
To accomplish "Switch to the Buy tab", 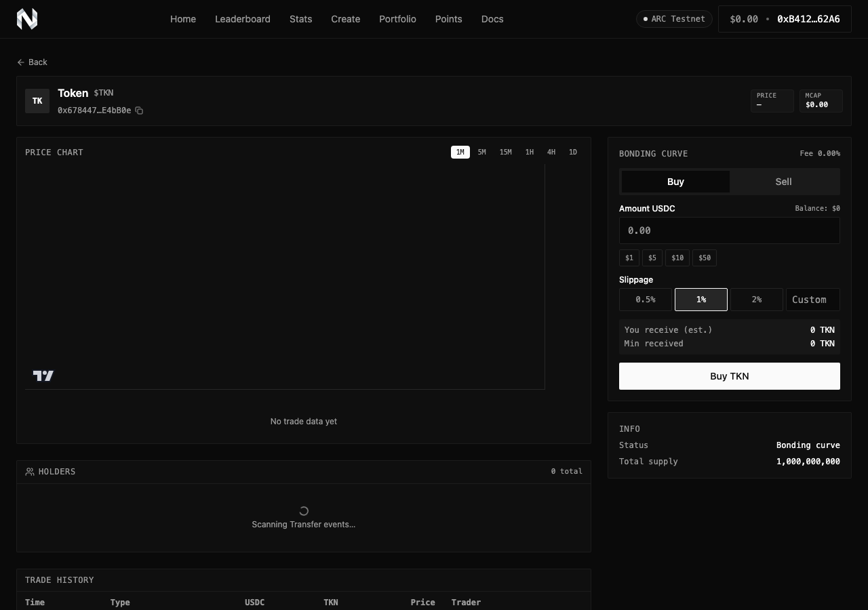I will click(x=675, y=182).
